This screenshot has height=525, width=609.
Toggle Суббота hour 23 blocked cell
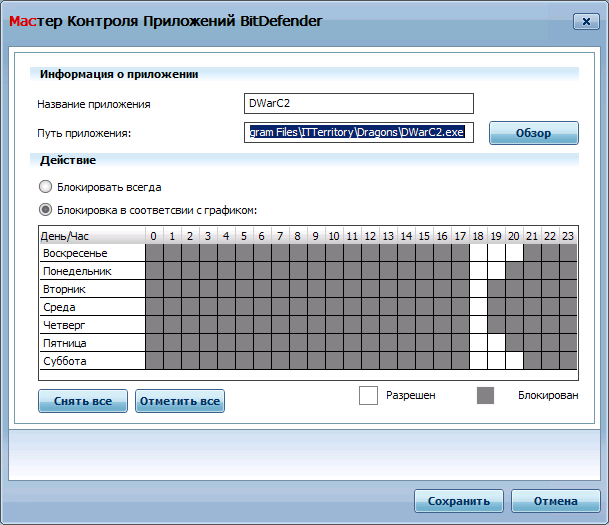pos(568,361)
